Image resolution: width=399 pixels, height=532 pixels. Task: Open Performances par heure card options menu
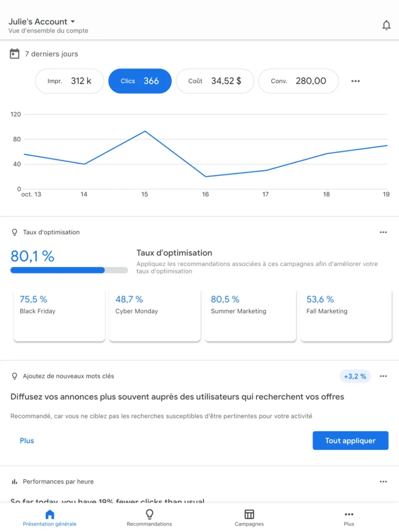pos(383,482)
